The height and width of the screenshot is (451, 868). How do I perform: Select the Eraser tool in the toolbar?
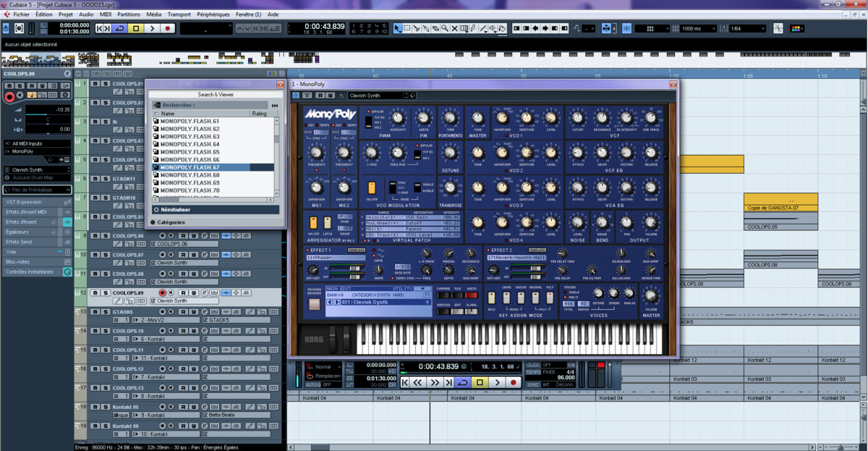pos(436,28)
